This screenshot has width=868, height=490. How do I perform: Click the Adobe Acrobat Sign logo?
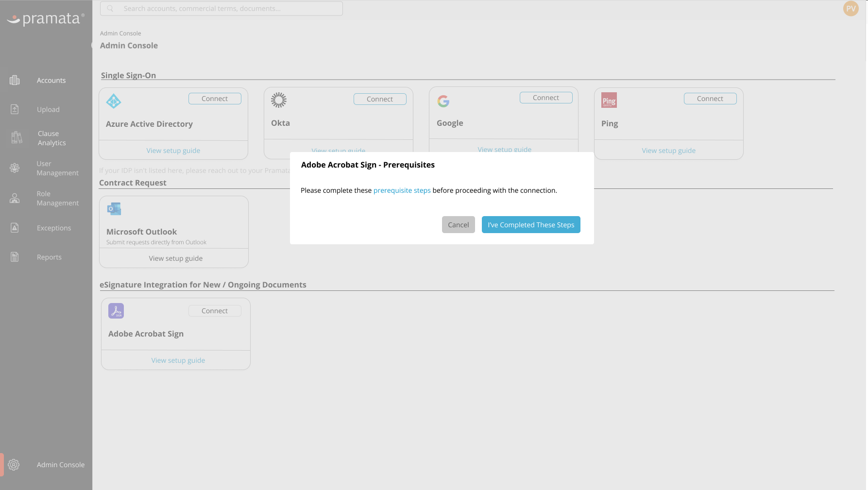click(116, 311)
